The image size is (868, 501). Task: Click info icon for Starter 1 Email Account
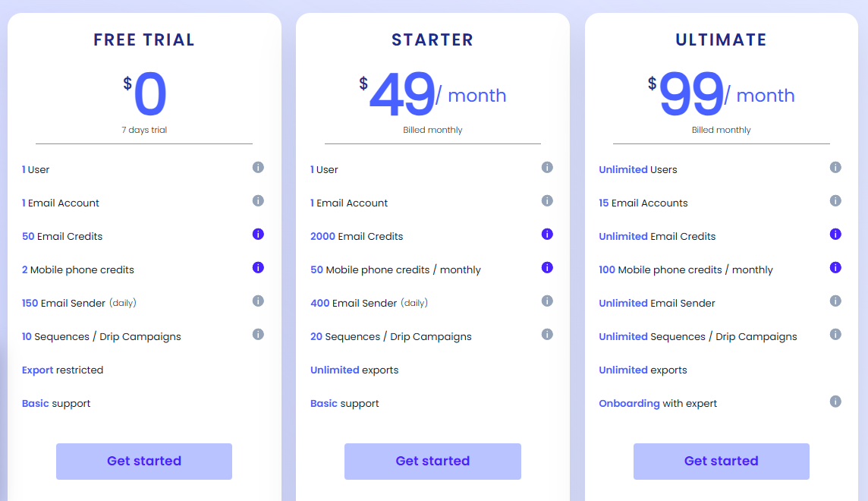547,200
